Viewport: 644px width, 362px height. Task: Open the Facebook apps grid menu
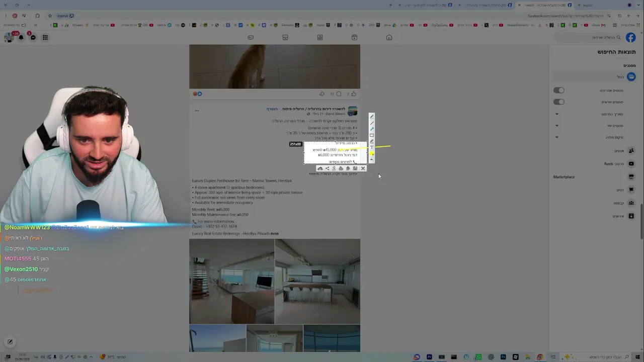click(x=45, y=37)
